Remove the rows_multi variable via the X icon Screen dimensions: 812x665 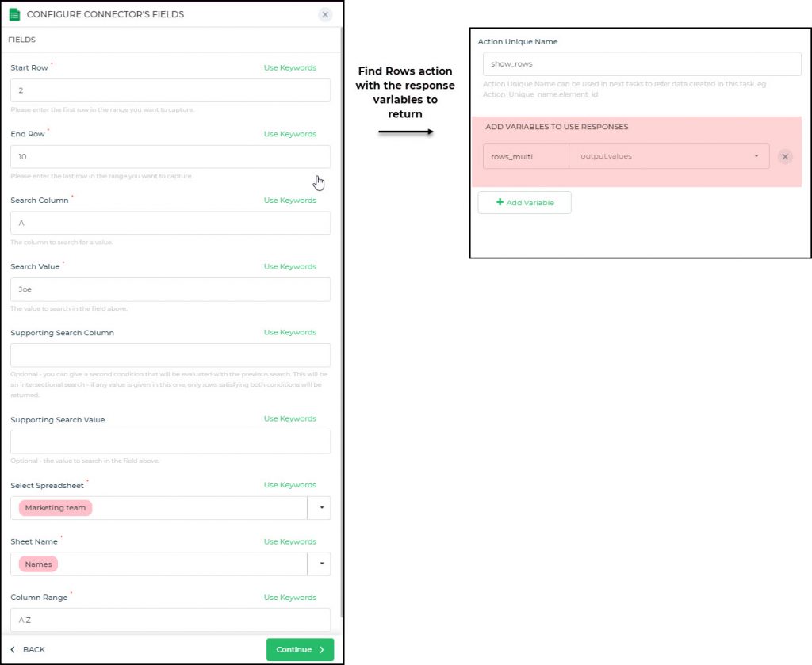click(x=785, y=156)
